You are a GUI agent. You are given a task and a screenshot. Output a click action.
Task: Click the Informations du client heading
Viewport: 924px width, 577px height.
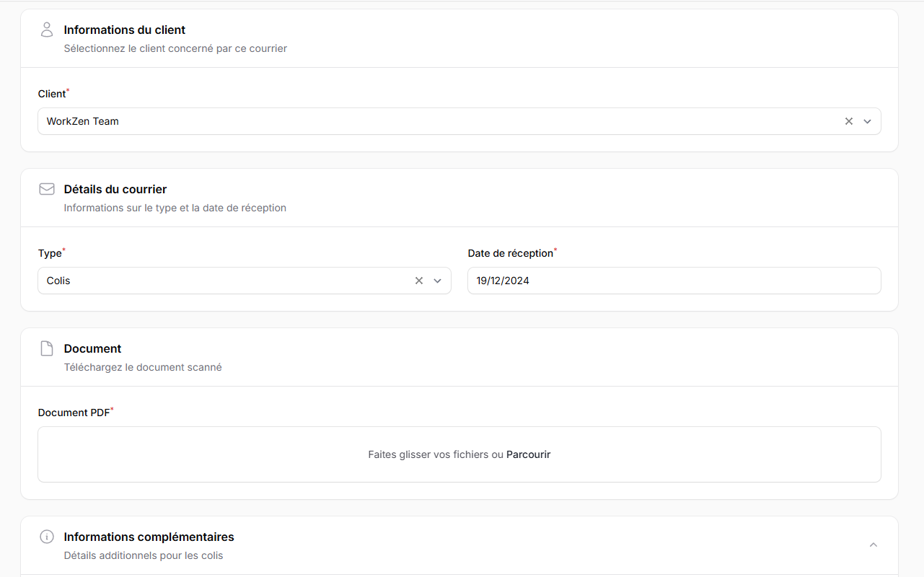click(x=124, y=30)
